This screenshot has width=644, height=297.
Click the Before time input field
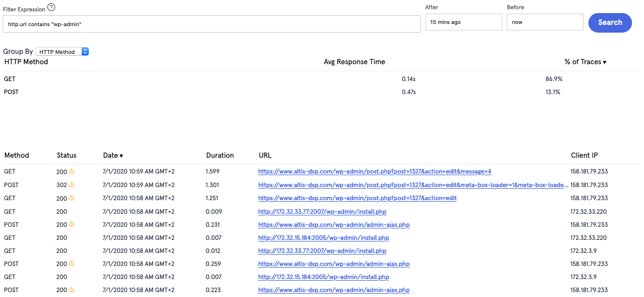click(545, 22)
